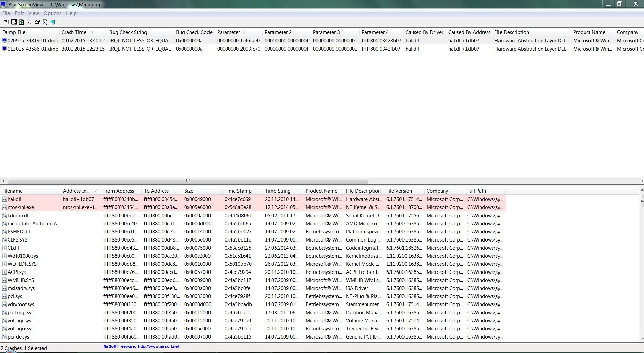Sort by Caused By Driver column header
This screenshot has width=644, height=353.
pyautogui.click(x=424, y=32)
